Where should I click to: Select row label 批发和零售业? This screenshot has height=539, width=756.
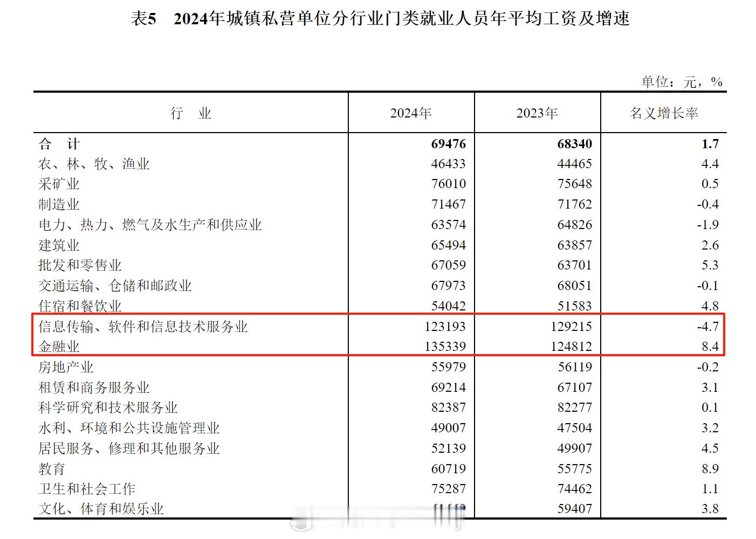80,265
